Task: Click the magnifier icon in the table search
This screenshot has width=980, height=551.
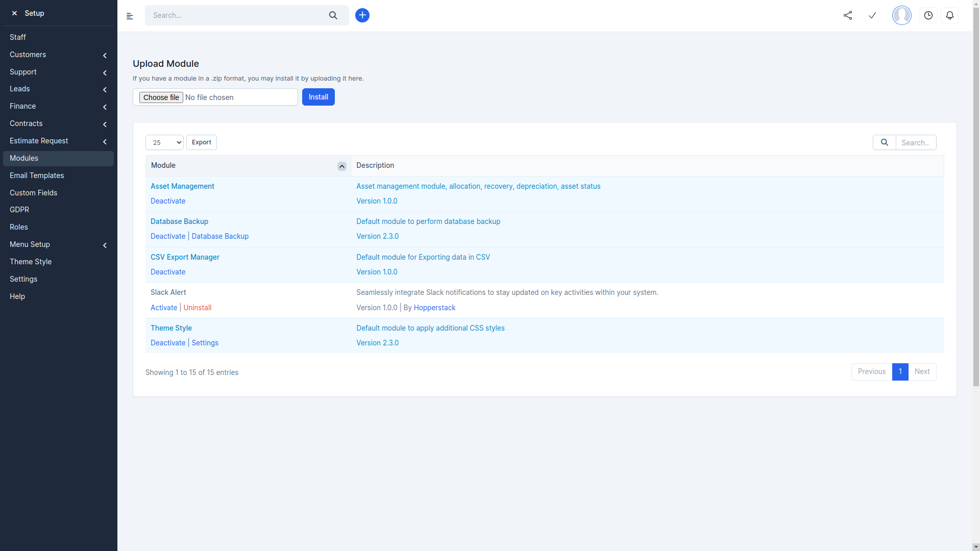Action: tap(885, 142)
